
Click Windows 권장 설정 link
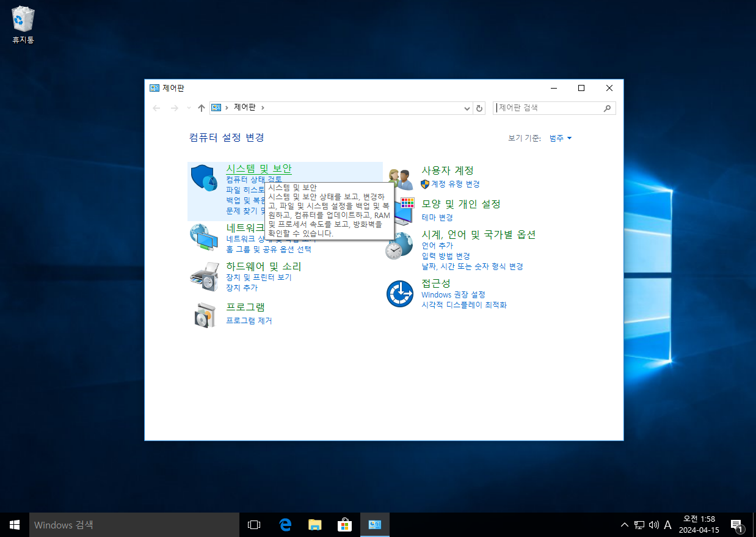coord(453,294)
